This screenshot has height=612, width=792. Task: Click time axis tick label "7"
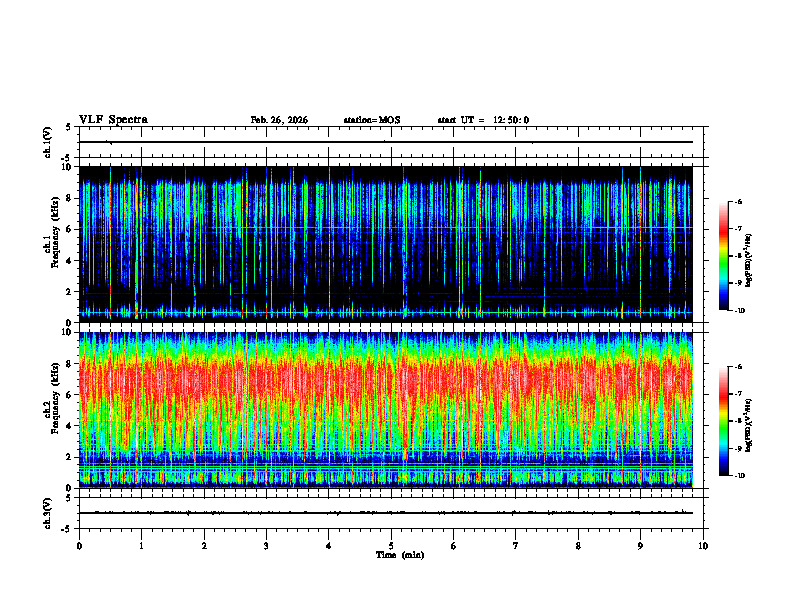[516, 546]
